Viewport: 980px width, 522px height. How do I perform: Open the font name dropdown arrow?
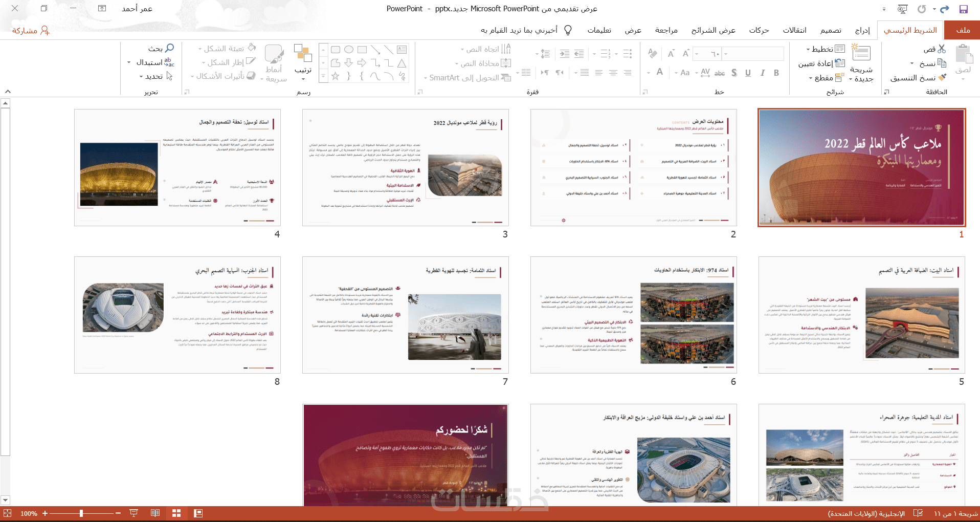tap(726, 53)
